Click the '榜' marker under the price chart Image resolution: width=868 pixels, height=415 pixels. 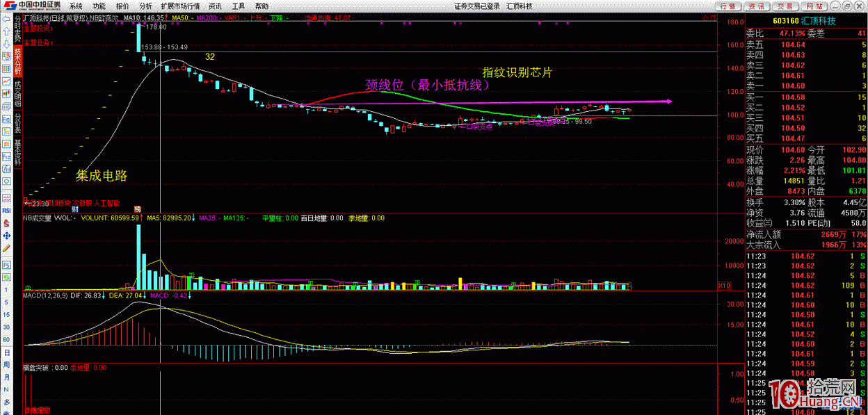(138, 209)
